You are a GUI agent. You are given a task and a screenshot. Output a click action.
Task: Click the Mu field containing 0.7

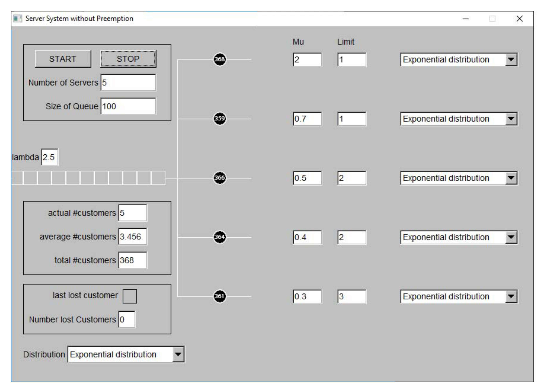click(x=307, y=119)
